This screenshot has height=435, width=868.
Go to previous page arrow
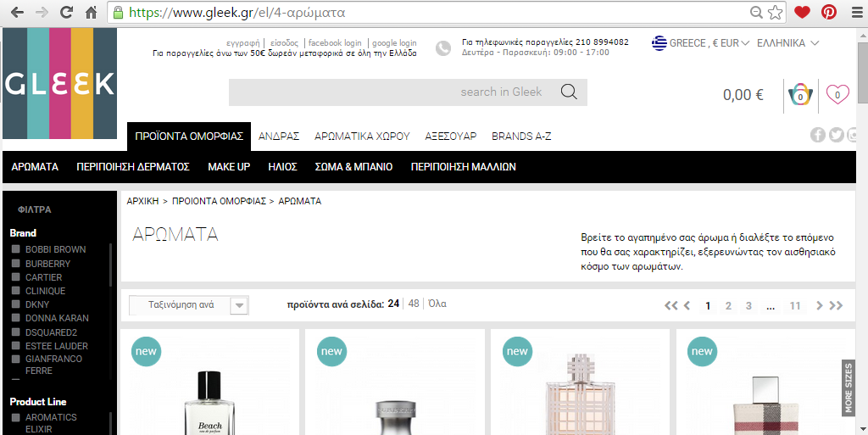687,305
